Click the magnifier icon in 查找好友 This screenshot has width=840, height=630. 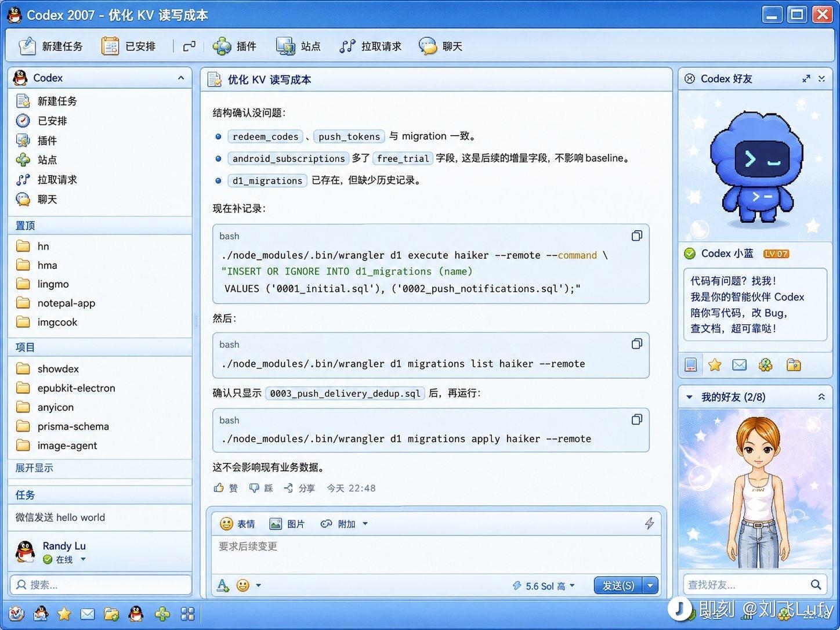coord(816,584)
